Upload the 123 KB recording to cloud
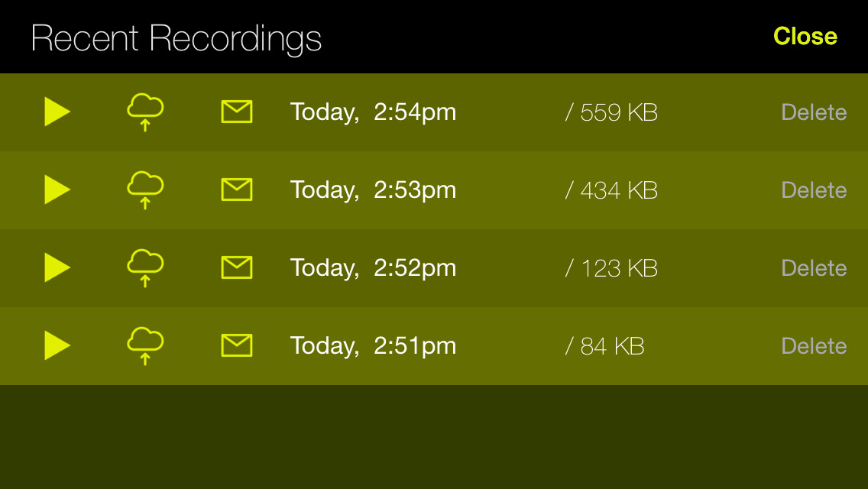 (145, 268)
